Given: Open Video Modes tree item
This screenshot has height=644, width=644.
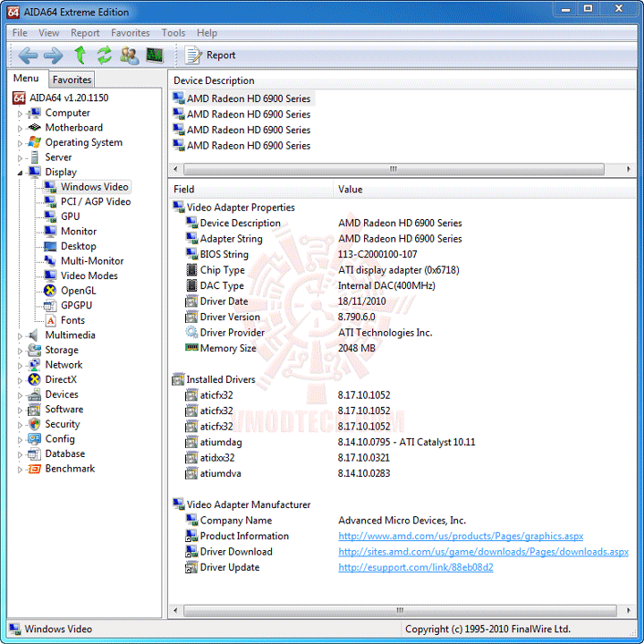Looking at the screenshot, I should [x=80, y=275].
